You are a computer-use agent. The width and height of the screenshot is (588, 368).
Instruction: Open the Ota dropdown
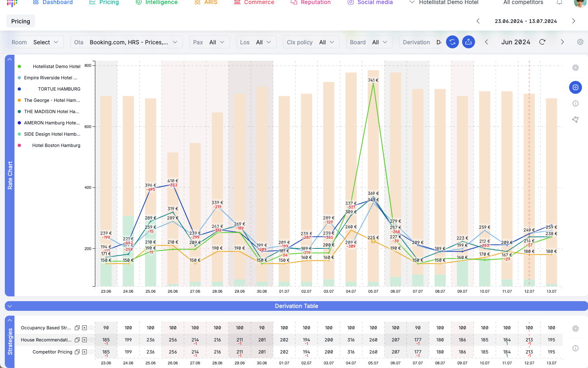[126, 42]
